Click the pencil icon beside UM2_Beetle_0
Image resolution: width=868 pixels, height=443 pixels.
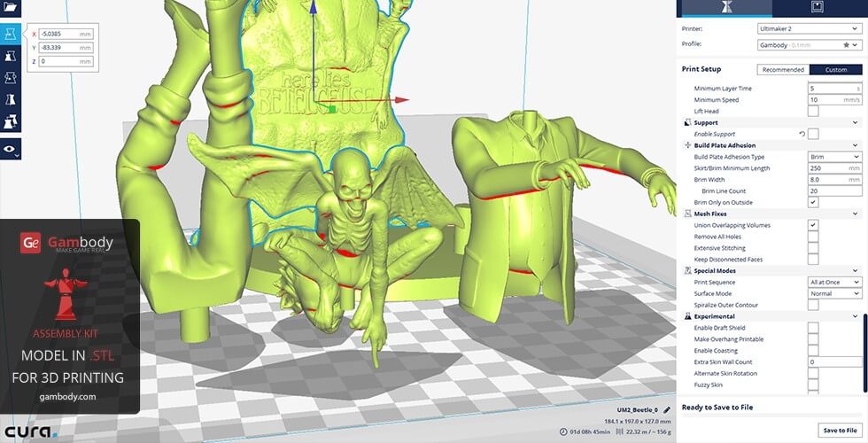coord(667,409)
